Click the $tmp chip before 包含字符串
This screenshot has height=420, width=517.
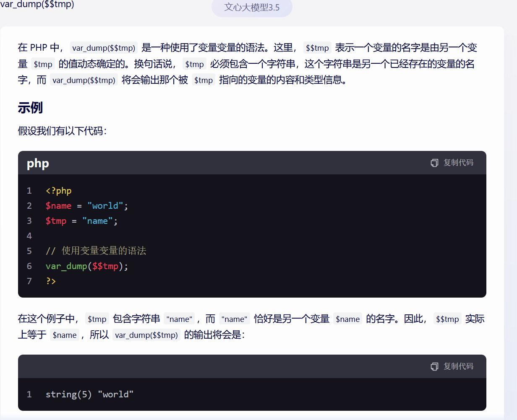(97, 319)
